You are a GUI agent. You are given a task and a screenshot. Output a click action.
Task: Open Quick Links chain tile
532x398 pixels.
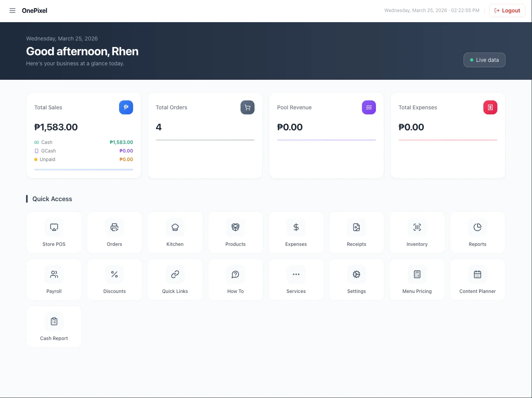pos(175,280)
